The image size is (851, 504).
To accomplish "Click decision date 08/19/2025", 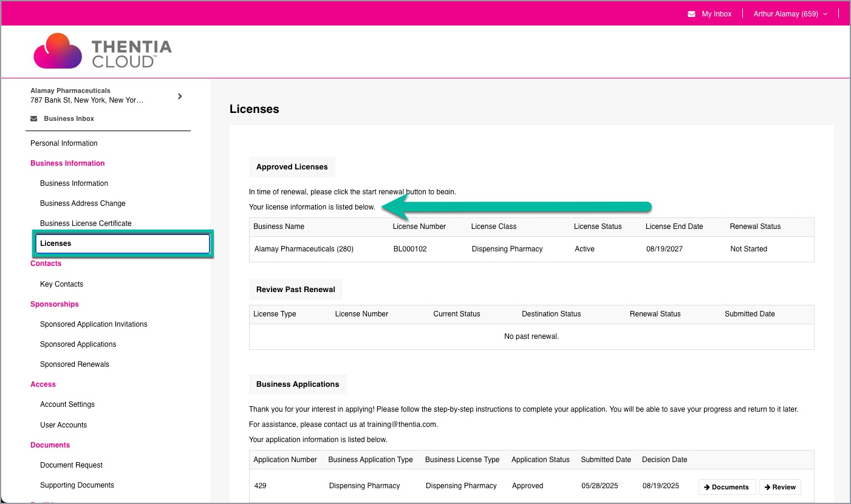I will tap(661, 486).
